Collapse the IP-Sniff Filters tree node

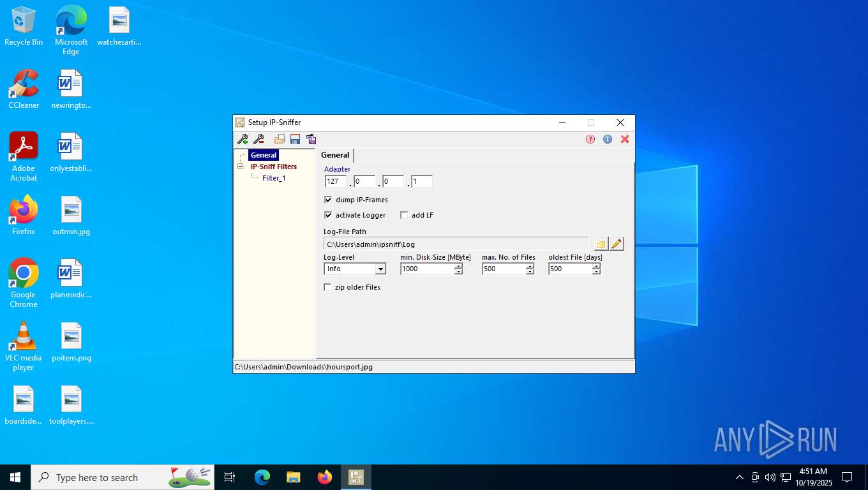coord(241,167)
